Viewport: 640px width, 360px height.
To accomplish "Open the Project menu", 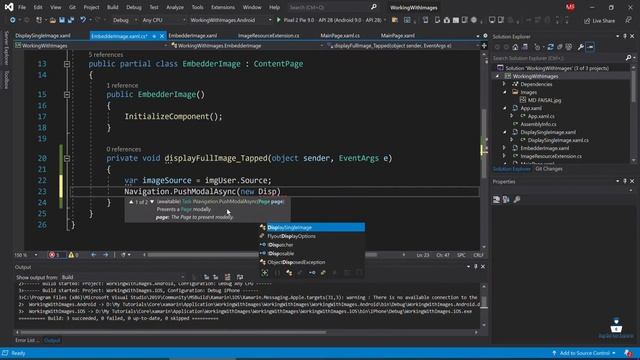I will [91, 7].
